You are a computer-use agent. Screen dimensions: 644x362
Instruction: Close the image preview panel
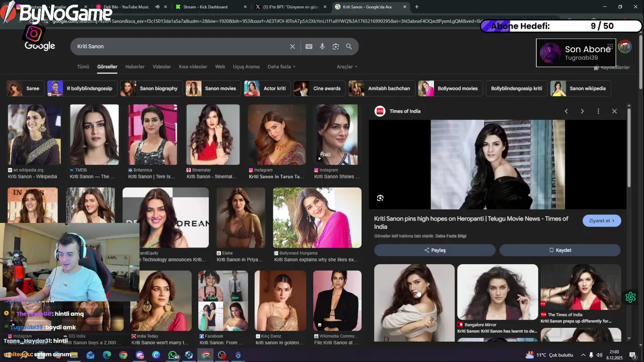click(614, 111)
